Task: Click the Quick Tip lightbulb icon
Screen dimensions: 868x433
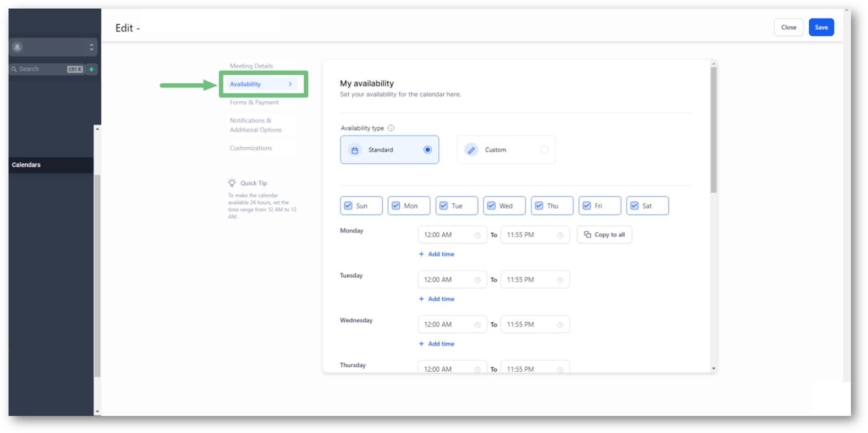Action: (232, 183)
